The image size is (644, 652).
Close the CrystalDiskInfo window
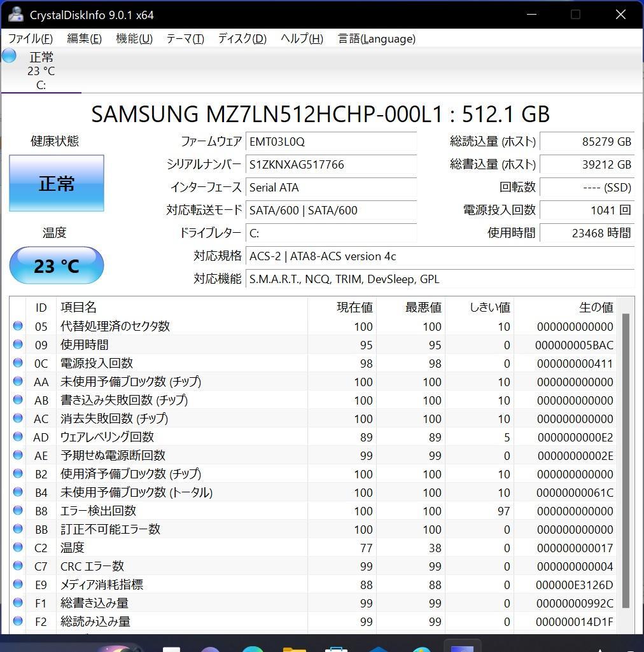(x=620, y=14)
